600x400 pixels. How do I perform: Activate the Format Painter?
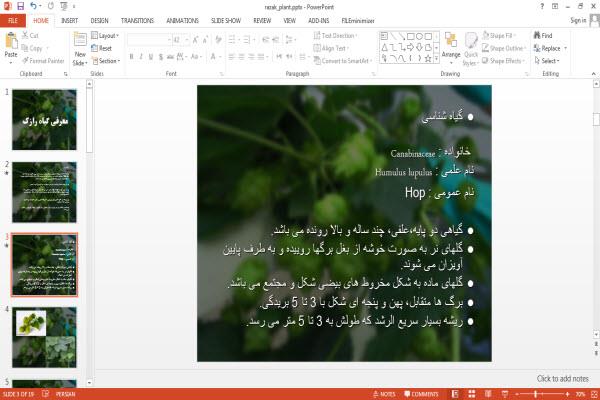click(x=43, y=61)
